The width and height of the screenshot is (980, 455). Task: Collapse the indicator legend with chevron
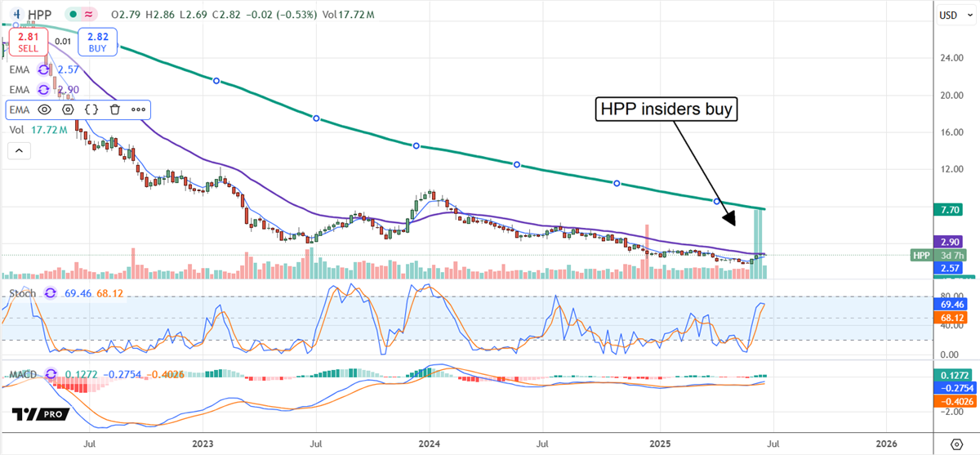(18, 150)
